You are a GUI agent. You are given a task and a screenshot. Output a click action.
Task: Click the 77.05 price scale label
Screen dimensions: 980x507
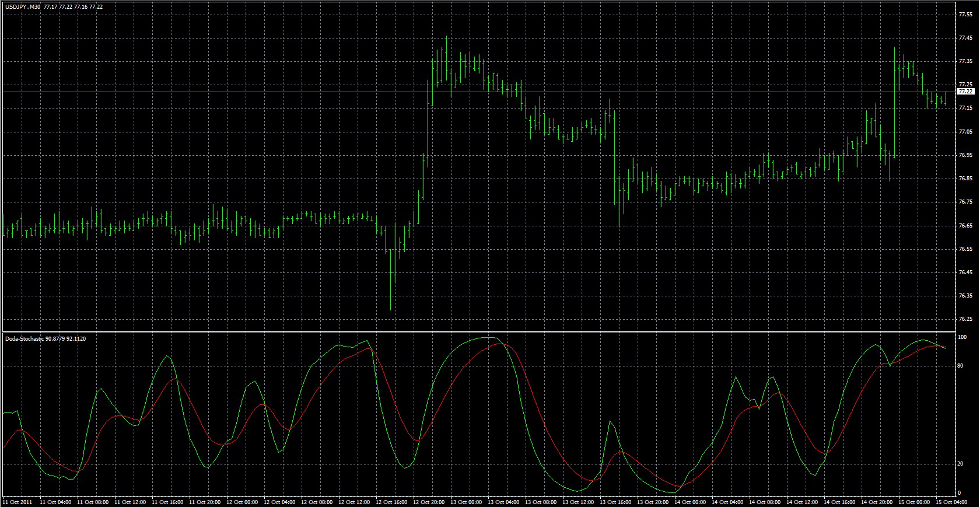coord(966,132)
